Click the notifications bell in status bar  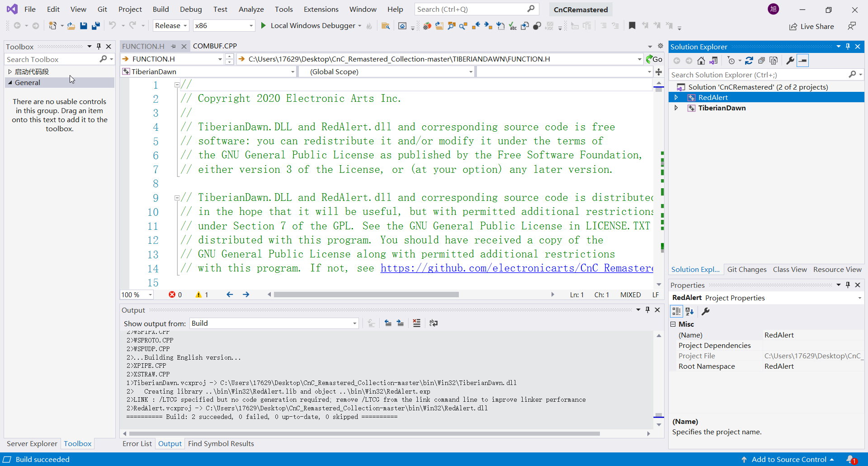pos(851,459)
